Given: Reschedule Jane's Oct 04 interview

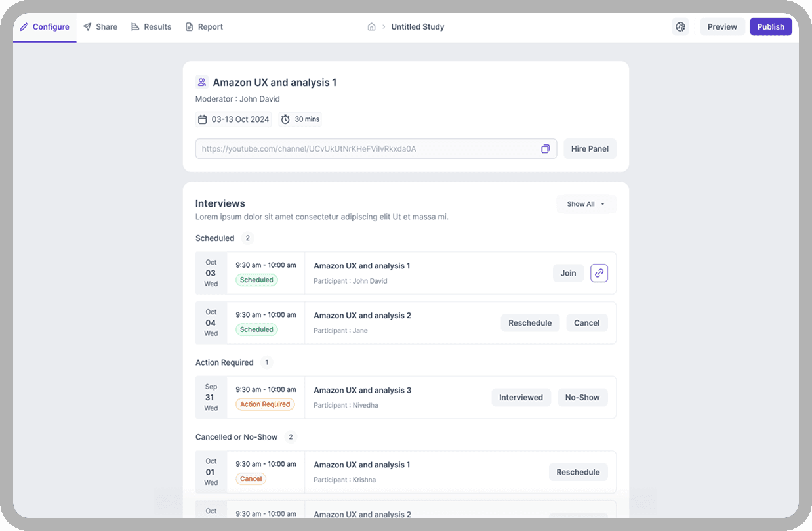Looking at the screenshot, I should 530,323.
